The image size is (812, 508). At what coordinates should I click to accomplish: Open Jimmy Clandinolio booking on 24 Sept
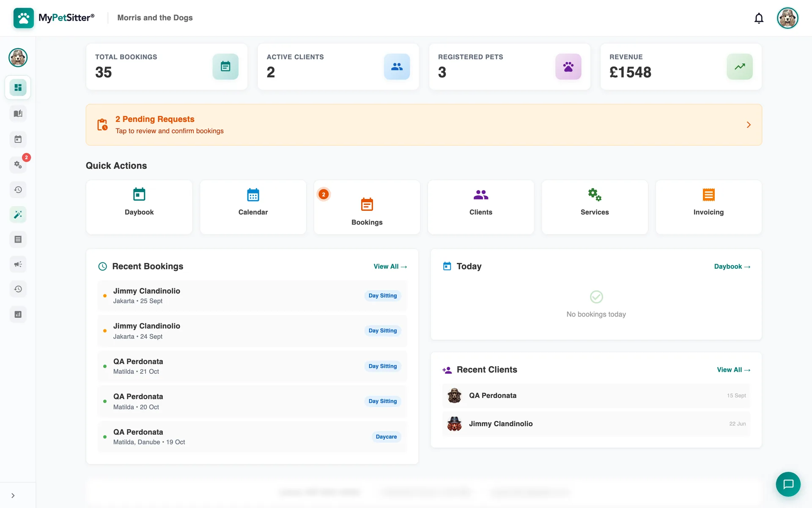(252, 331)
